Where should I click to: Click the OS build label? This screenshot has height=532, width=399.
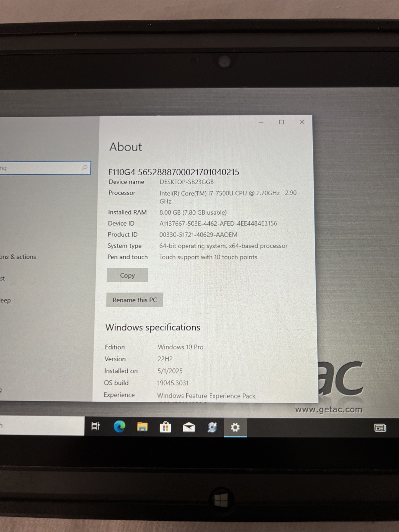[x=116, y=383]
